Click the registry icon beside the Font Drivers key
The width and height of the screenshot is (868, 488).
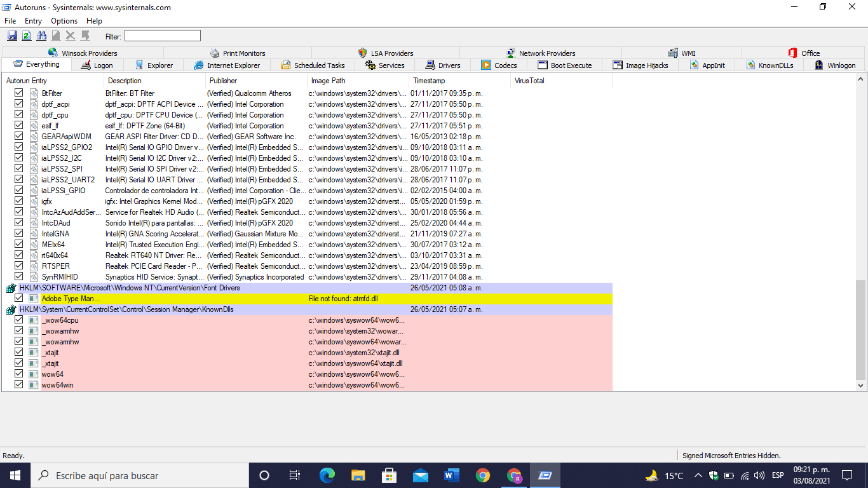click(11, 288)
